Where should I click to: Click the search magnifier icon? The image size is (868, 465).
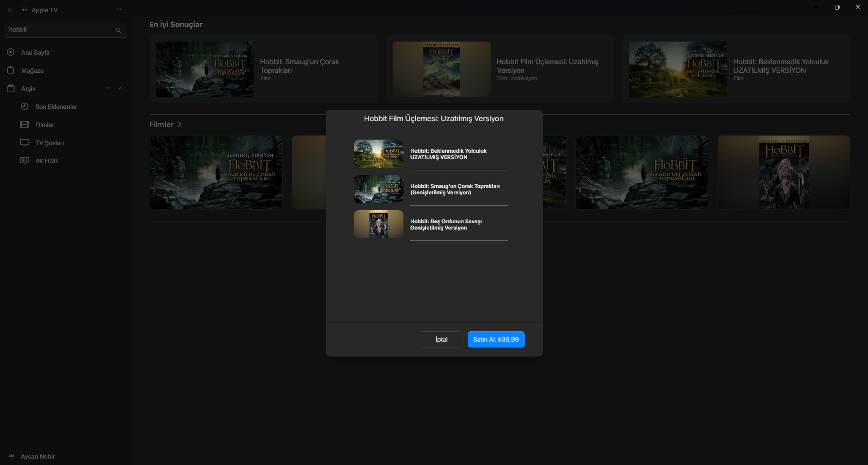[119, 30]
